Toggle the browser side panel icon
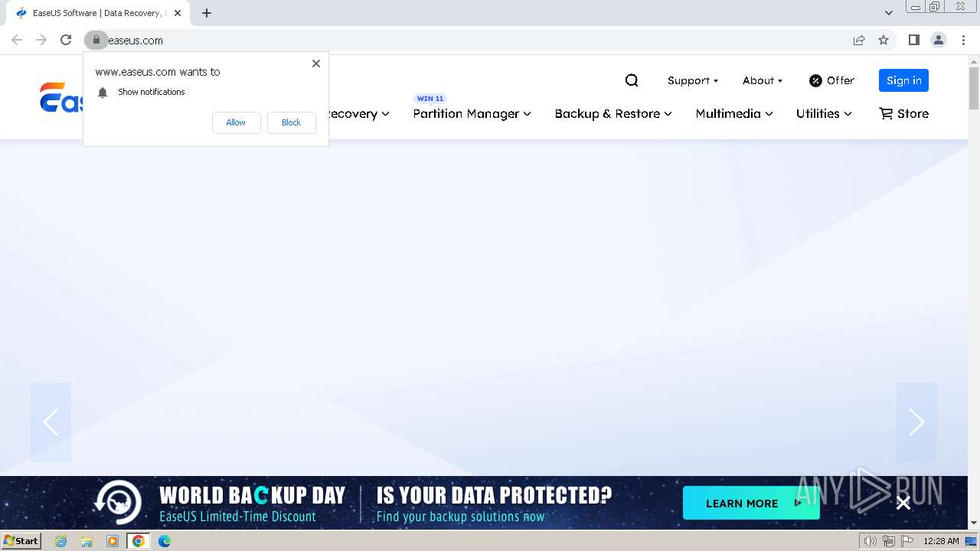 (913, 40)
